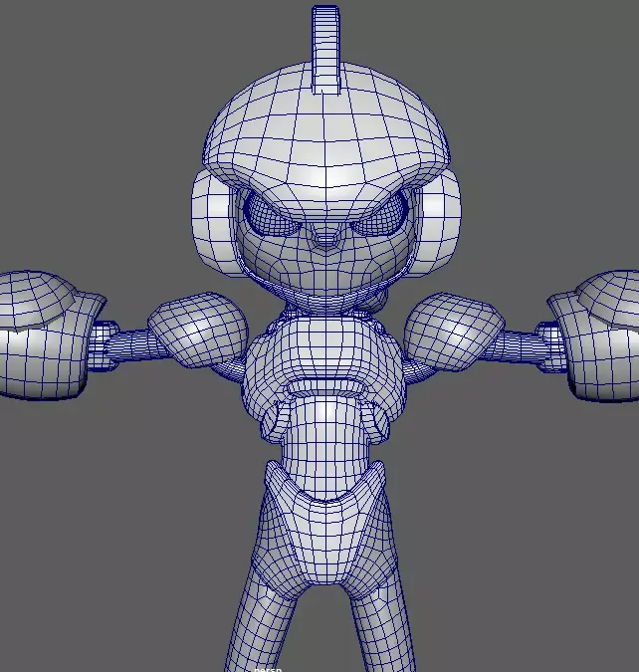This screenshot has height=672, width=639.
Task: Select the earpiece on the right of the view
Action: point(439,221)
